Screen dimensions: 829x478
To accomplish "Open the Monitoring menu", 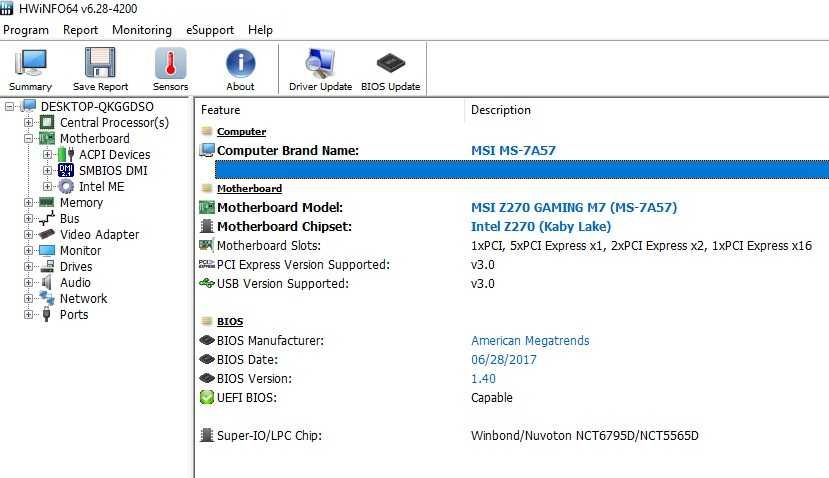I will (x=142, y=30).
